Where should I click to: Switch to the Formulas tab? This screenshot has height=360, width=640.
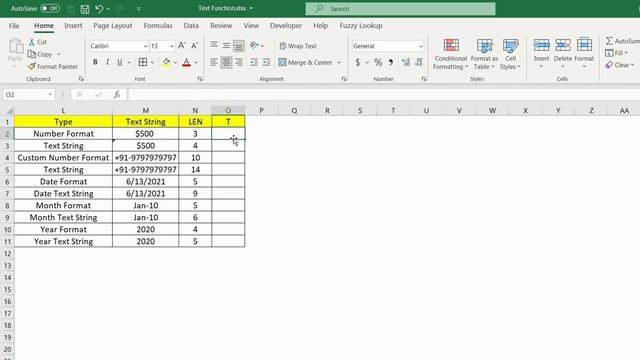pyautogui.click(x=158, y=25)
